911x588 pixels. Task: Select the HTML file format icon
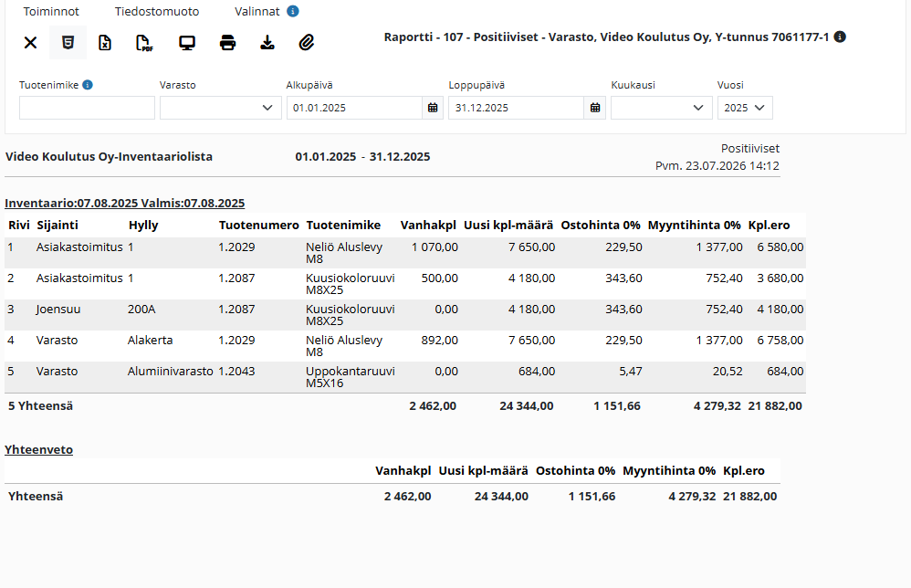coord(68,42)
